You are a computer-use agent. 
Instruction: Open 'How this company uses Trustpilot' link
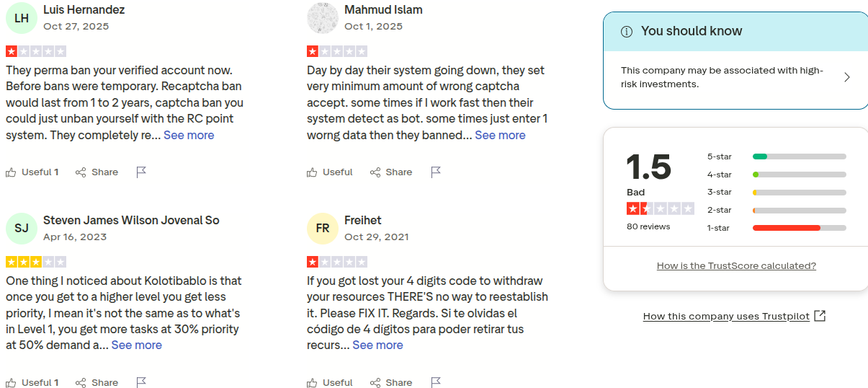click(726, 316)
